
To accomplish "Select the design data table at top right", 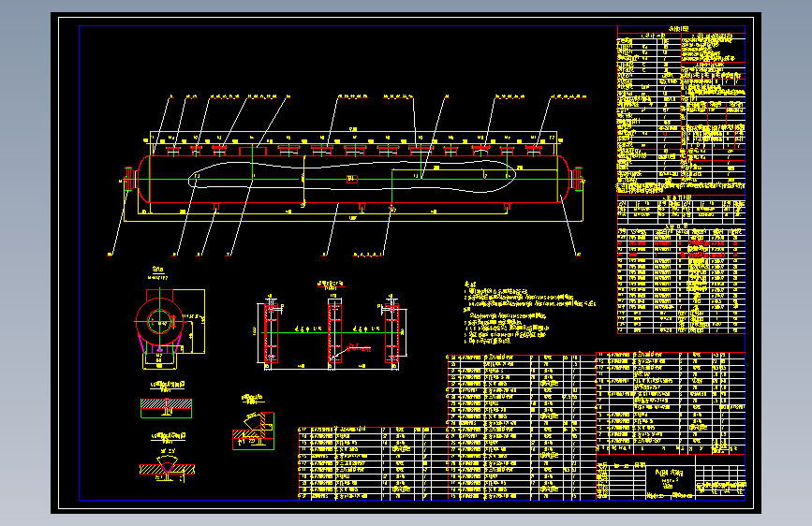I will click(x=681, y=110).
